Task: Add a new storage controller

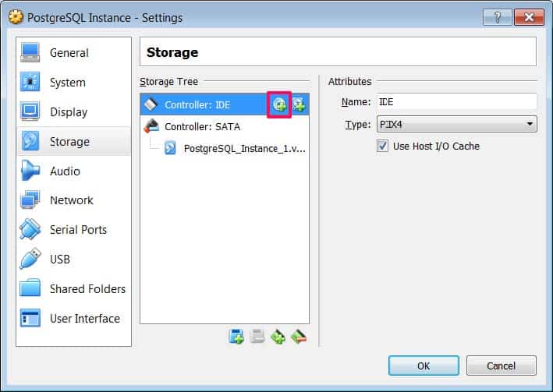Action: click(278, 337)
